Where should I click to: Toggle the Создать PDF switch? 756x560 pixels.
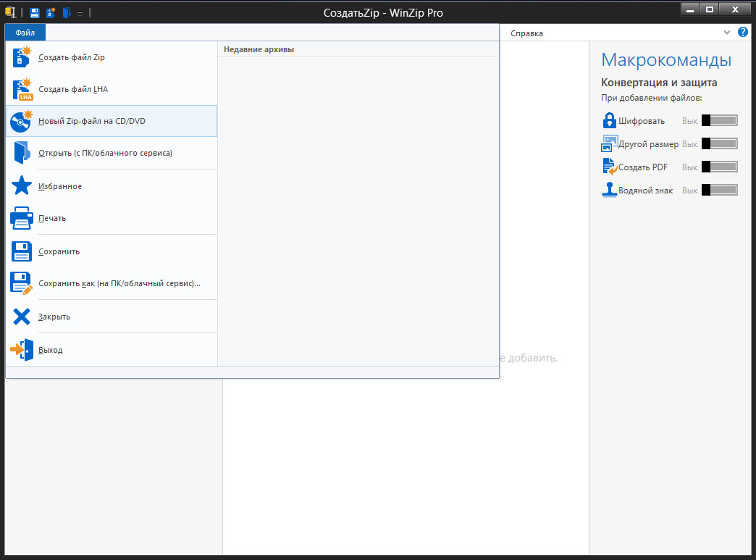719,167
